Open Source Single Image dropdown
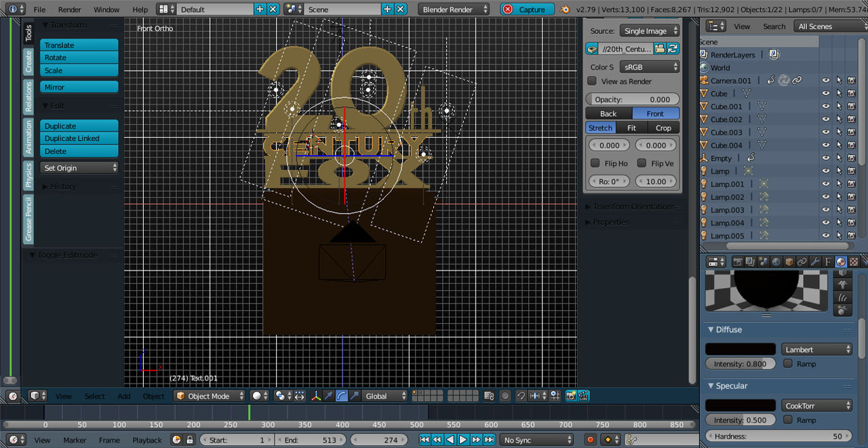Screen dimensions: 868x448 click(650, 31)
